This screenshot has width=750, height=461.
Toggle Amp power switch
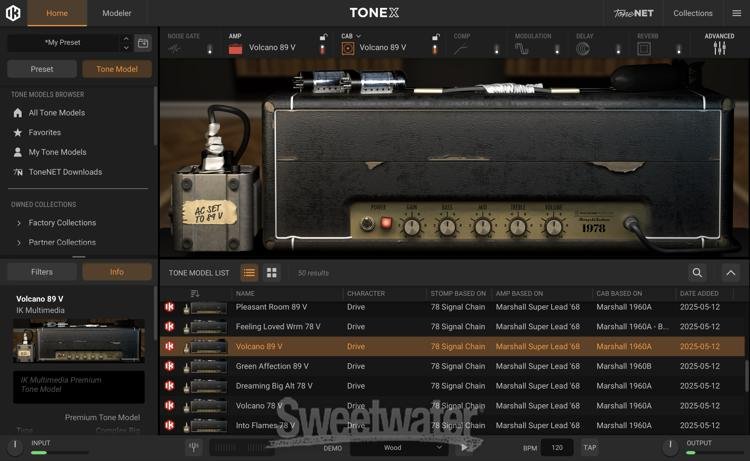click(322, 49)
